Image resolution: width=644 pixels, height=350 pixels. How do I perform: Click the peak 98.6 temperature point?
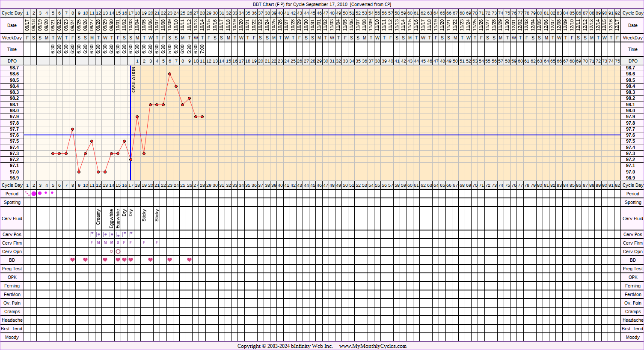pos(170,74)
